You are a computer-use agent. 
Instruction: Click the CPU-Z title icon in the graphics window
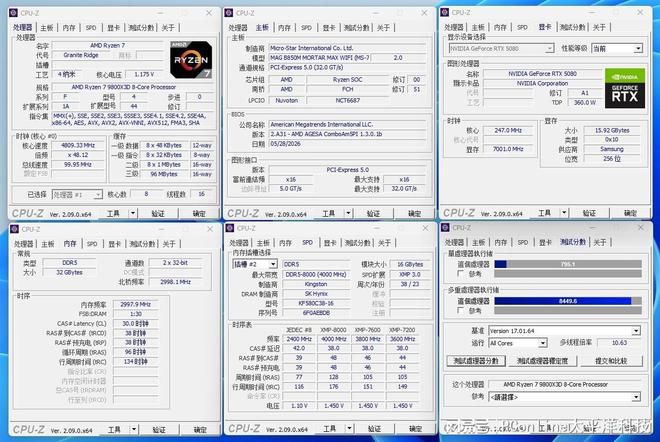pyautogui.click(x=445, y=12)
